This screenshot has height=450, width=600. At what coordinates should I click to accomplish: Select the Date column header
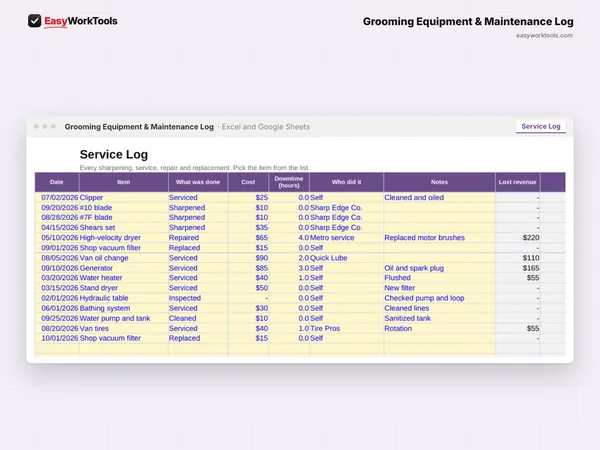point(57,182)
